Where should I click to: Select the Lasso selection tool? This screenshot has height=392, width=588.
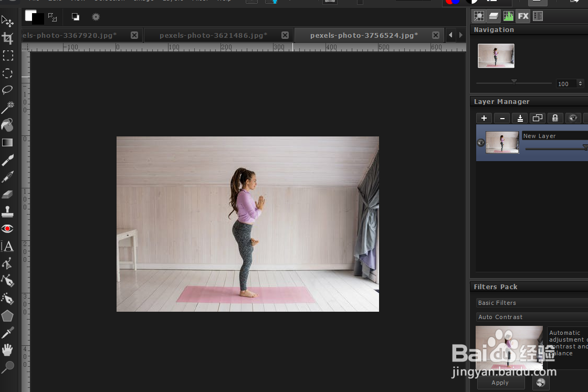click(7, 90)
